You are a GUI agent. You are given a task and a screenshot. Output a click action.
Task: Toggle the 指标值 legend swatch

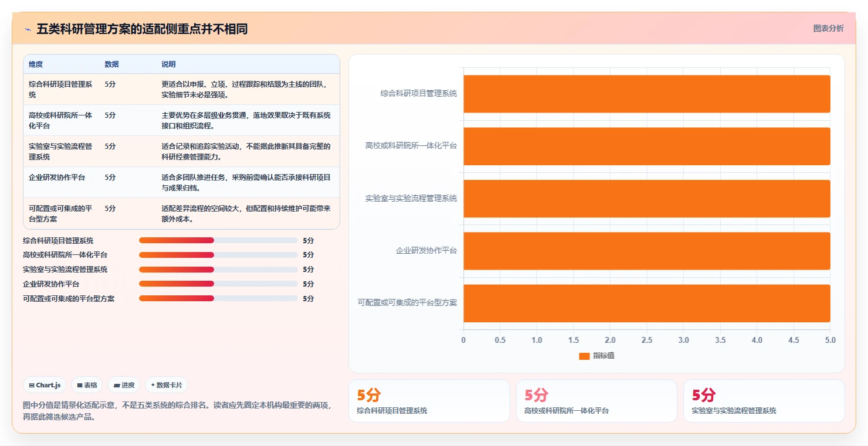point(584,356)
